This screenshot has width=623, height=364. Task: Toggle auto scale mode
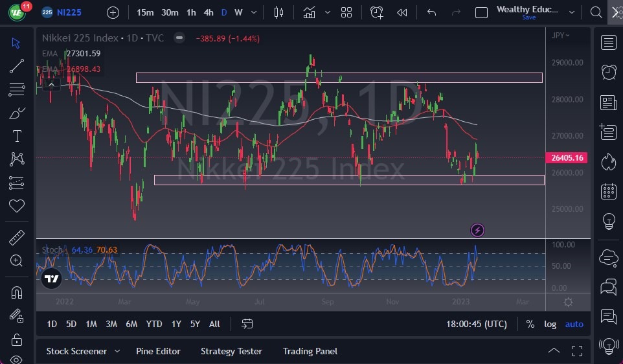click(x=574, y=324)
